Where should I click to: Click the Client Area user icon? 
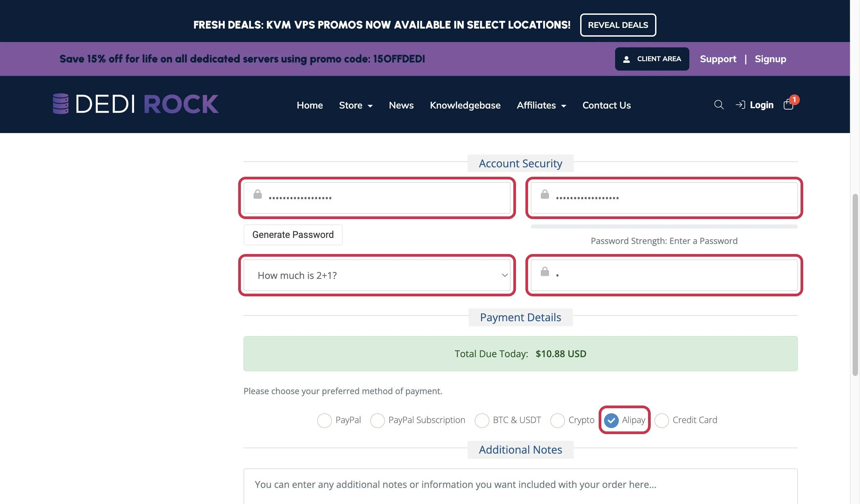pyautogui.click(x=626, y=59)
